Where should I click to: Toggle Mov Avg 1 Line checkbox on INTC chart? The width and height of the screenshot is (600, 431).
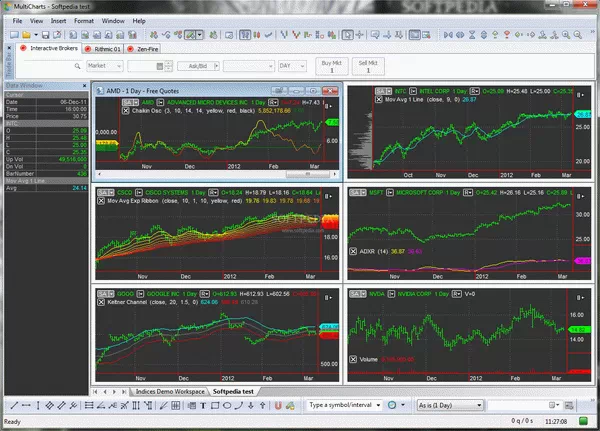(x=378, y=100)
